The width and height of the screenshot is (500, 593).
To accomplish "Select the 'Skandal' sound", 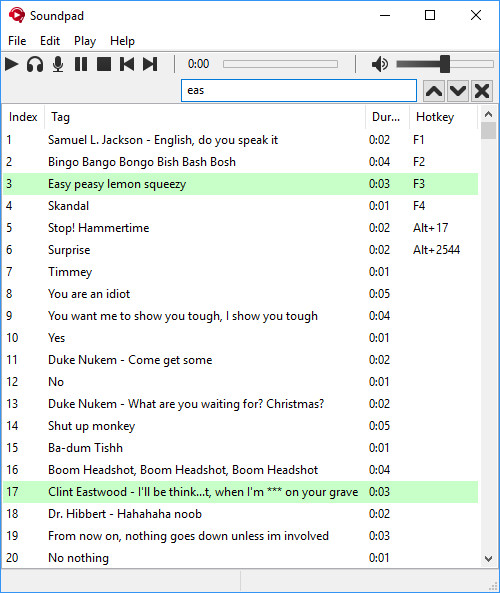I will 241,206.
